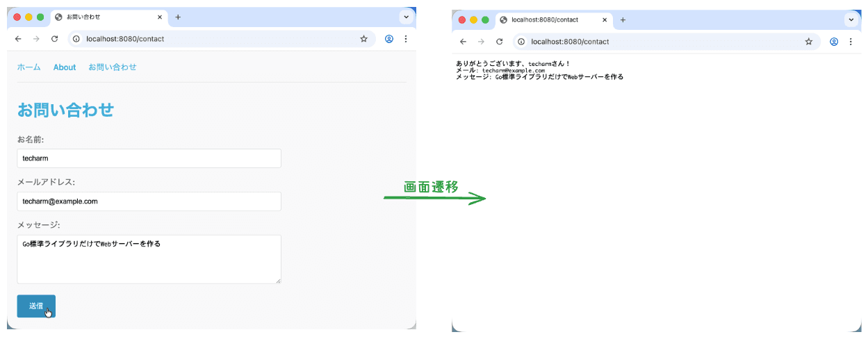Click メッセージ: response line in right window
Viewport: 868px width, 339px height.
[x=540, y=76]
